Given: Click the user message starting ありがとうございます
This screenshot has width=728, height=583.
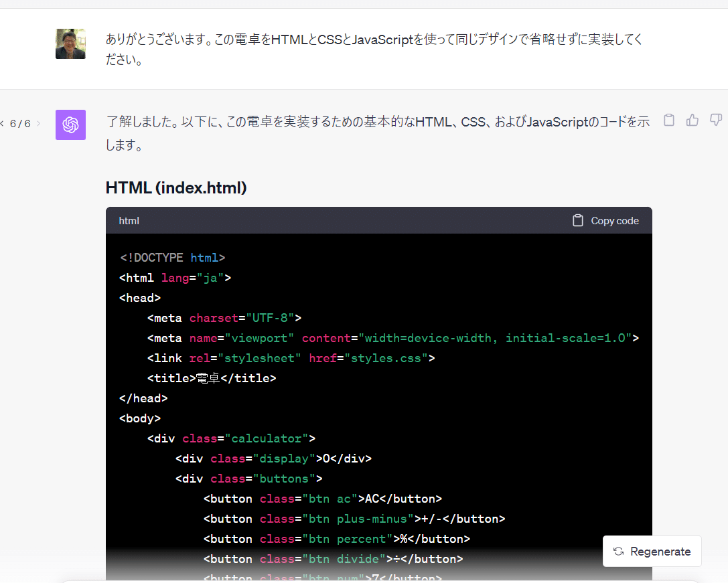Looking at the screenshot, I should (374, 49).
